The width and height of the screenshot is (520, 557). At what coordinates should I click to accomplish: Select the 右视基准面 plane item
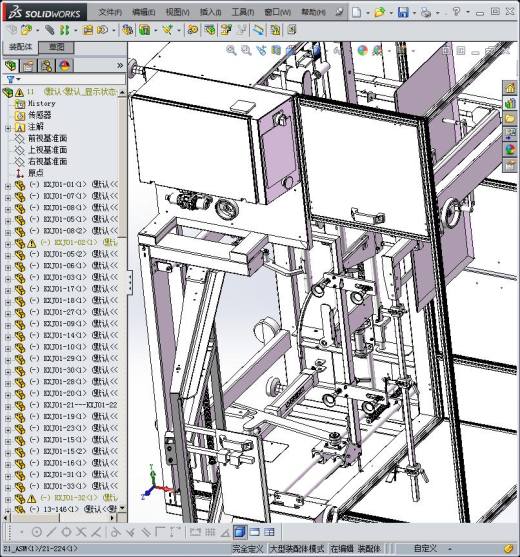point(48,162)
